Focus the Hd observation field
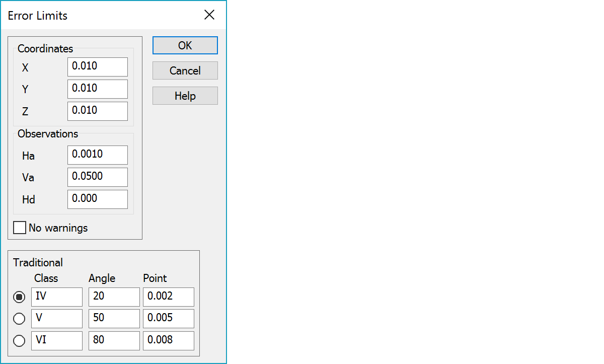The image size is (604, 364). [x=98, y=199]
